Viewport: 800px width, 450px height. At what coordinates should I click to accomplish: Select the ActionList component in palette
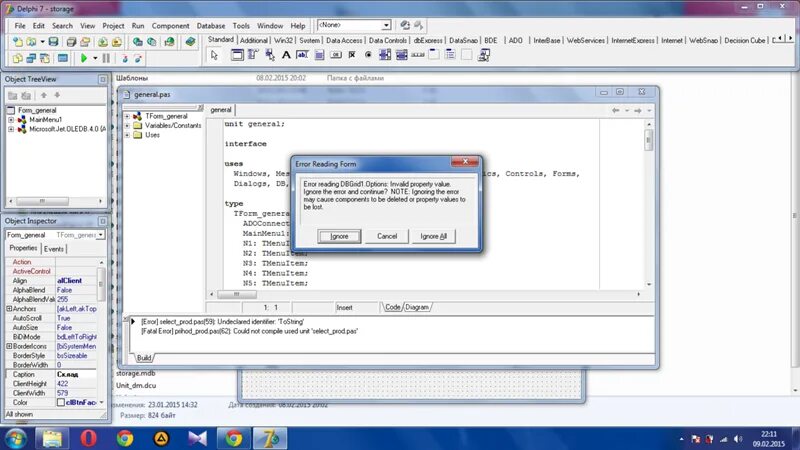(x=484, y=55)
